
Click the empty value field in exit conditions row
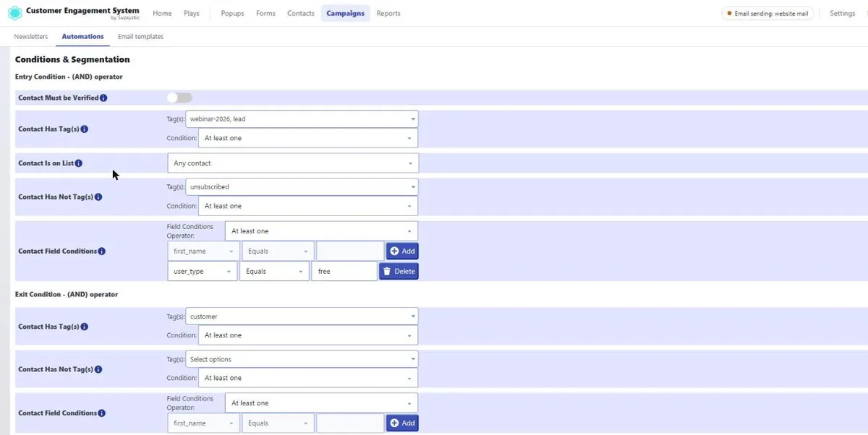(350, 423)
